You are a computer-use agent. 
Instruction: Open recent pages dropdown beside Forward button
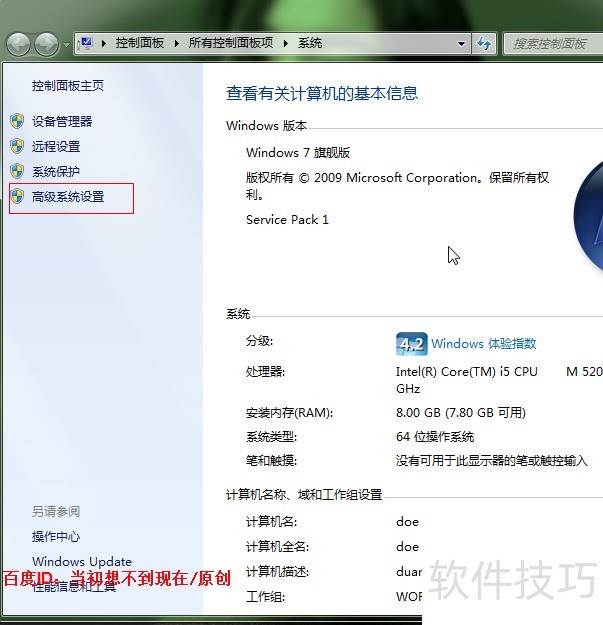pyautogui.click(x=66, y=45)
